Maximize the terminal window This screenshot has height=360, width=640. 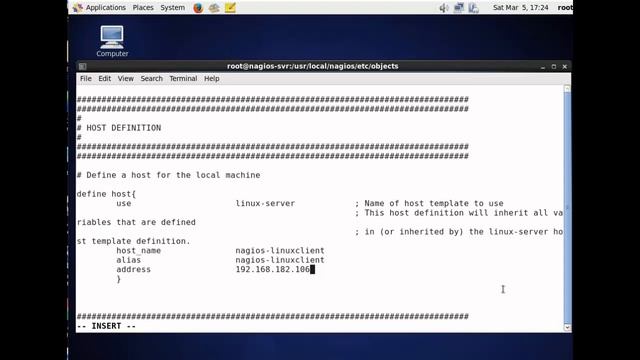click(554, 67)
